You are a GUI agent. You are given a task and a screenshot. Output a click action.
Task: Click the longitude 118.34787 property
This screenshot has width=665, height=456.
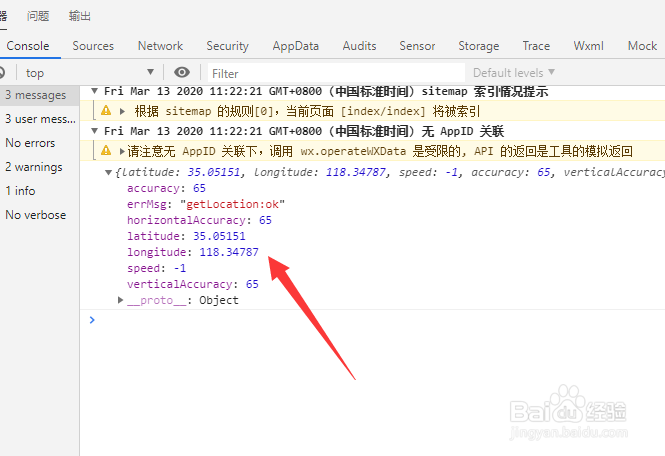(193, 252)
